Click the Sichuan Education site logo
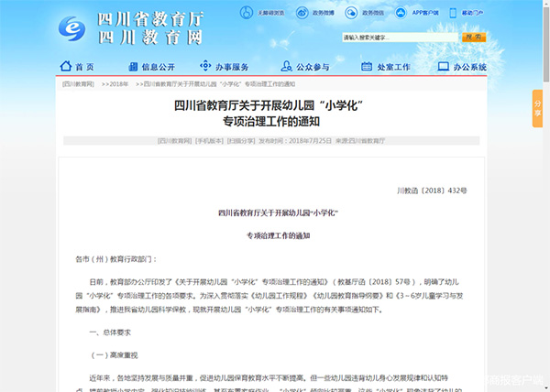550x392 pixels. click(71, 28)
